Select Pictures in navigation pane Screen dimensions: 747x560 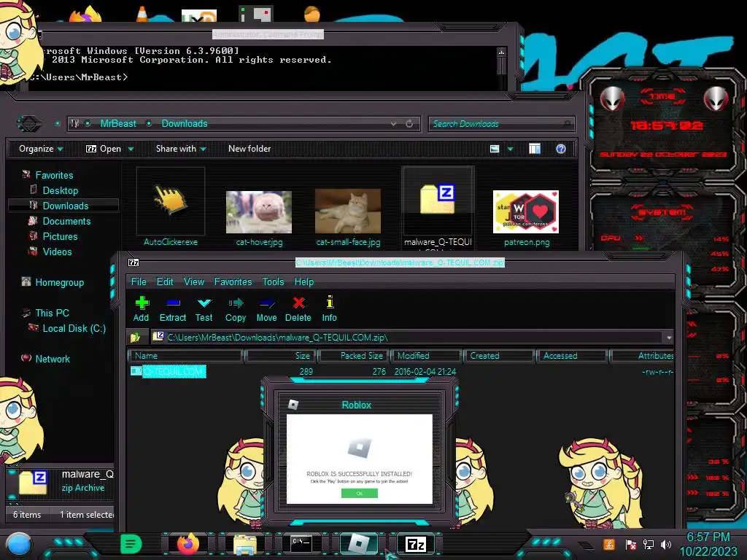(x=60, y=236)
